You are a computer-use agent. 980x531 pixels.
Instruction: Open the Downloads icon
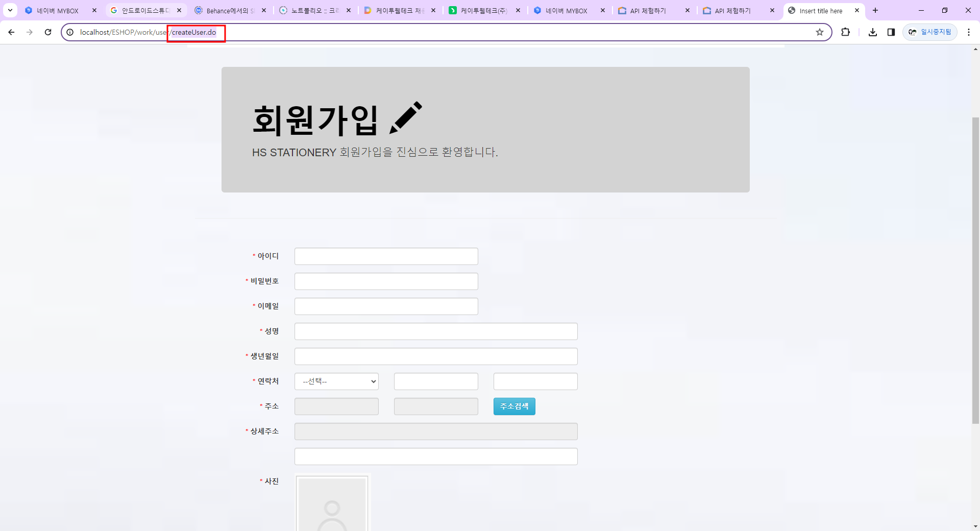click(873, 32)
